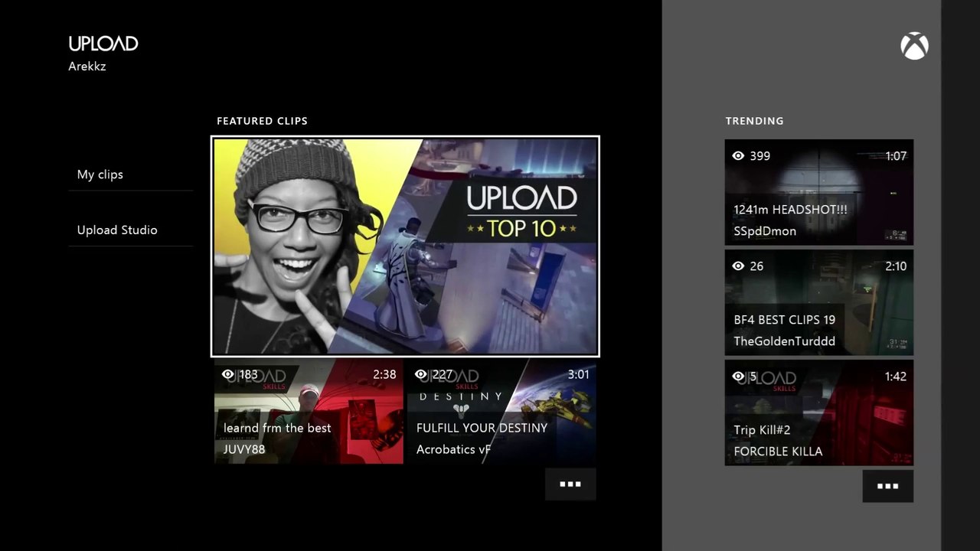980x551 pixels.
Task: Open the 'learnd frm the best' clip
Action: [x=309, y=412]
